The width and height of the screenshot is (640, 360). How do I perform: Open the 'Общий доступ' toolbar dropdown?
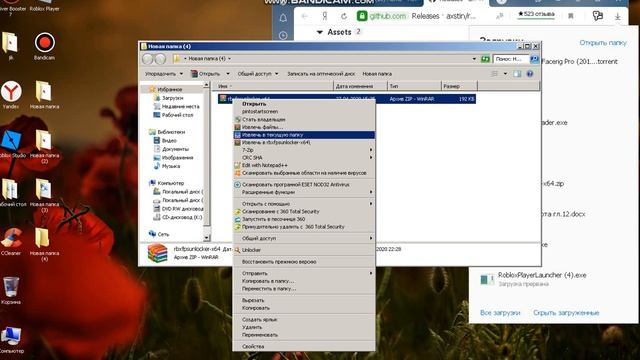[258, 74]
